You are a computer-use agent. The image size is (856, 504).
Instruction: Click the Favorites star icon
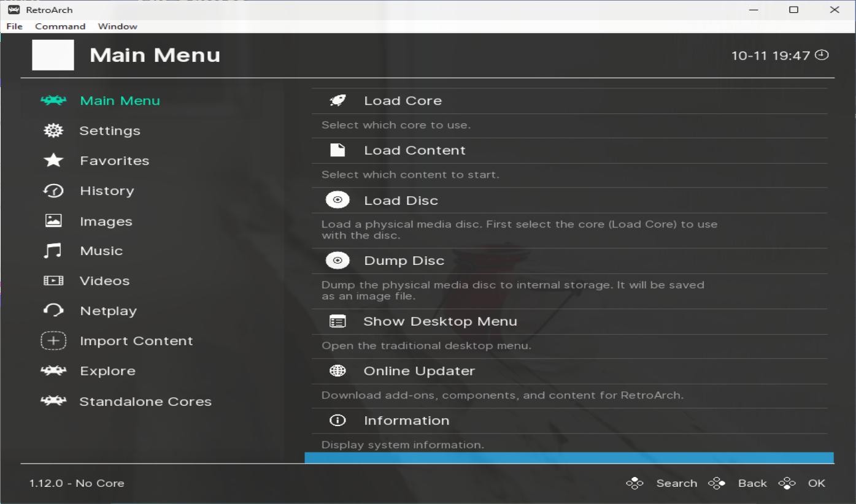(x=53, y=160)
